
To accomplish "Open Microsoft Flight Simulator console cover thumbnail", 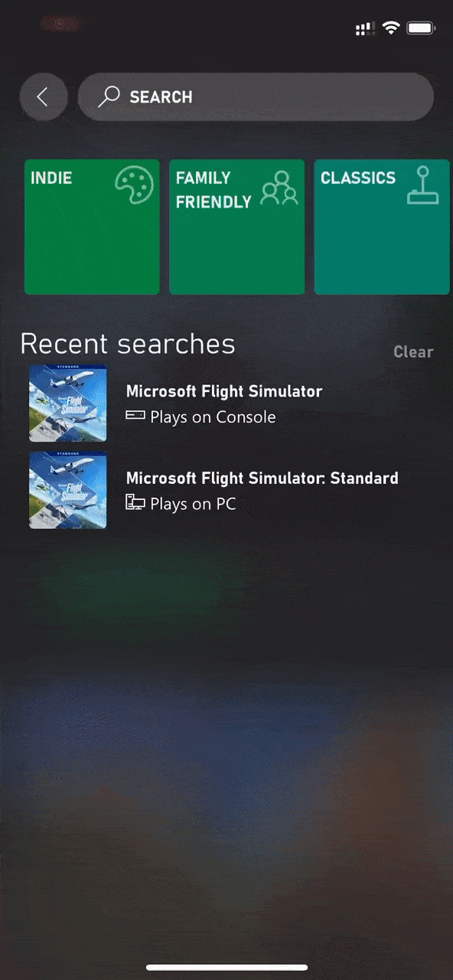I will tap(68, 403).
